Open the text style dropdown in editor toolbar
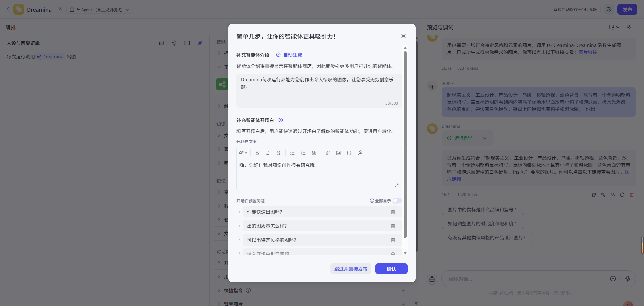 (243, 153)
